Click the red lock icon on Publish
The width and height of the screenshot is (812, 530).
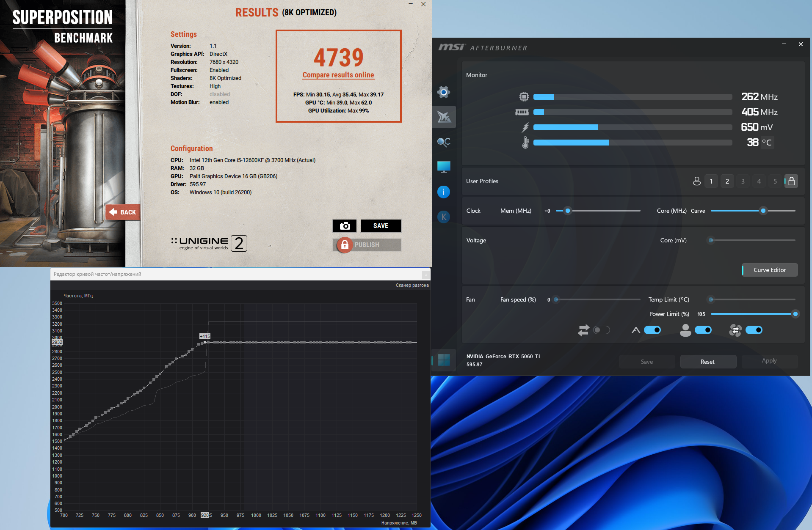pos(345,245)
